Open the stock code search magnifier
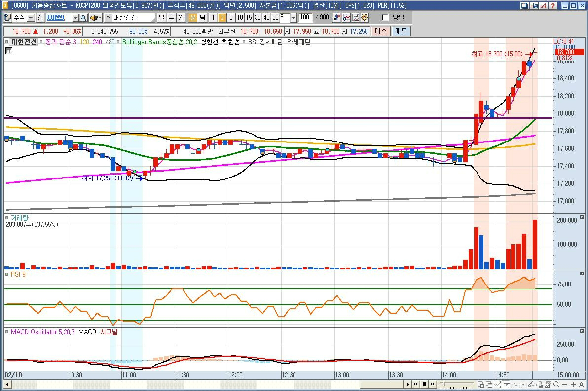This screenshot has width=588, height=391. (84, 18)
